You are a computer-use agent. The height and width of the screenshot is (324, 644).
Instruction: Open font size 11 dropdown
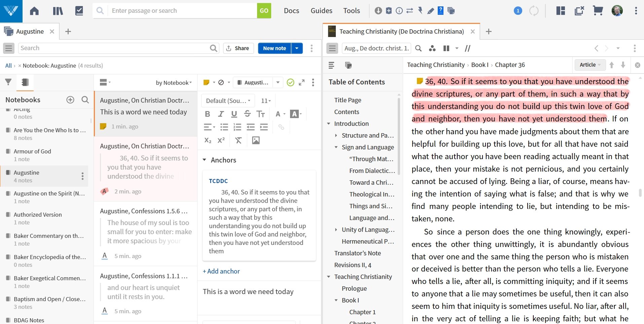tap(266, 101)
